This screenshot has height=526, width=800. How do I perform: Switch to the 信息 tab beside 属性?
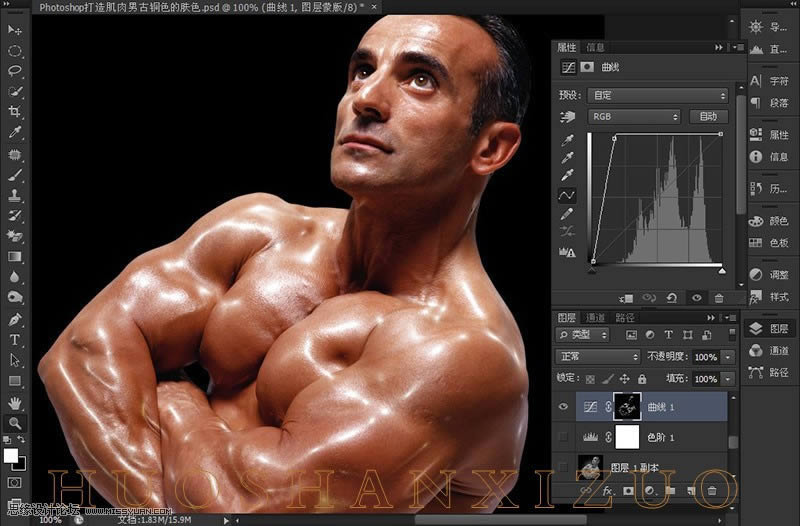[595, 47]
